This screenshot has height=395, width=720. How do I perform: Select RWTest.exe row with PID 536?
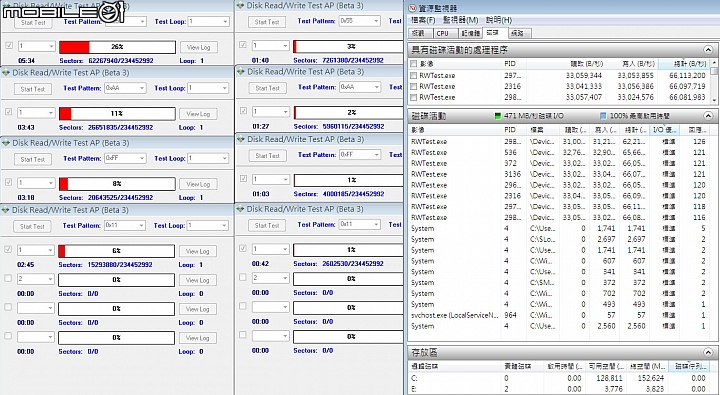click(559, 152)
